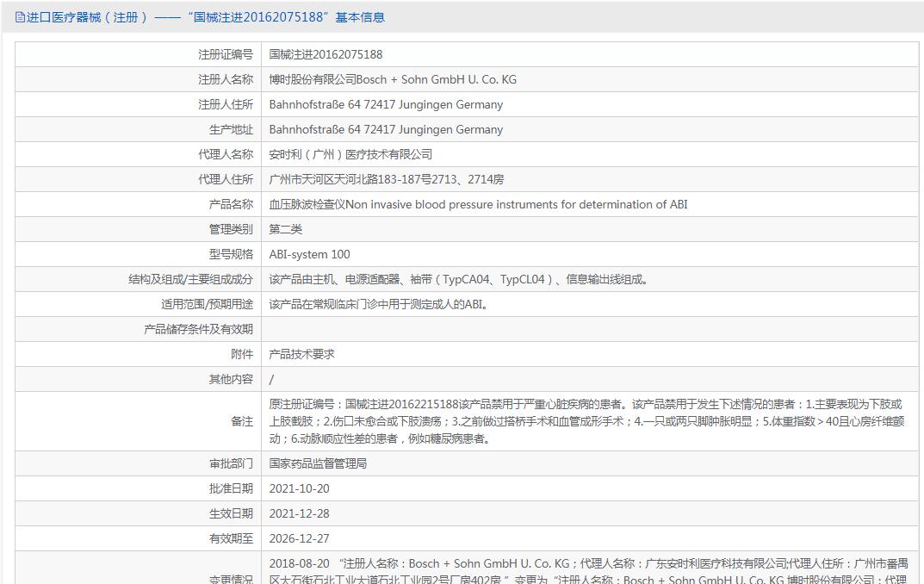Viewport: 924px width, 584px height.
Task: Click effective date 2021-12-28
Action: (300, 514)
